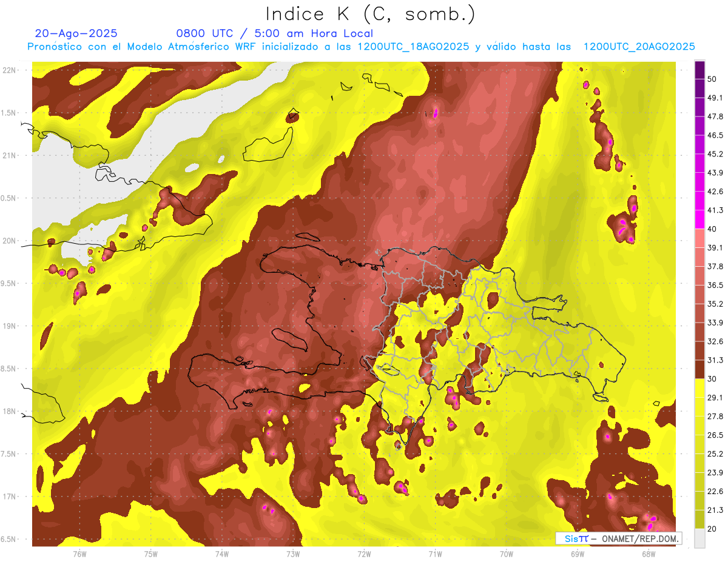Click the "21.3" value on the color scale
The height and width of the screenshot is (562, 728).
tap(715, 510)
